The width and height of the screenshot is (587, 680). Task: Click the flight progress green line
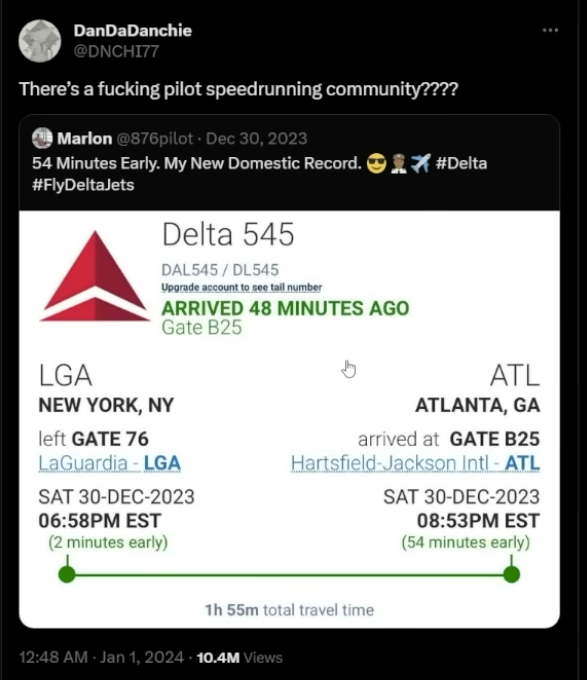pyautogui.click(x=289, y=575)
